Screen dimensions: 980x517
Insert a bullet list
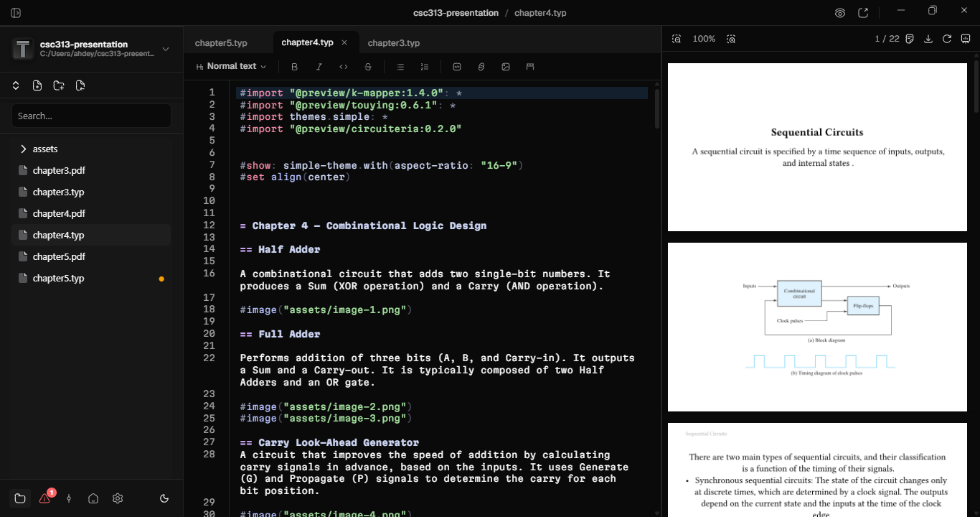(400, 67)
